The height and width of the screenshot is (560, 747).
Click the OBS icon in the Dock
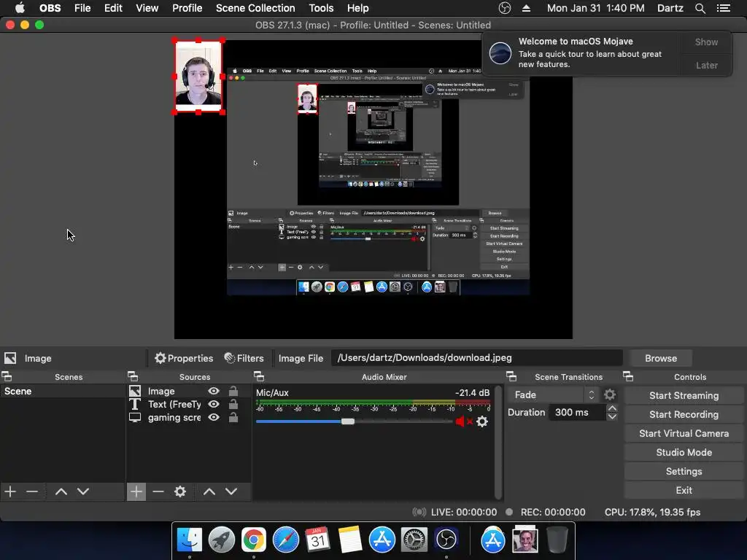pyautogui.click(x=446, y=540)
